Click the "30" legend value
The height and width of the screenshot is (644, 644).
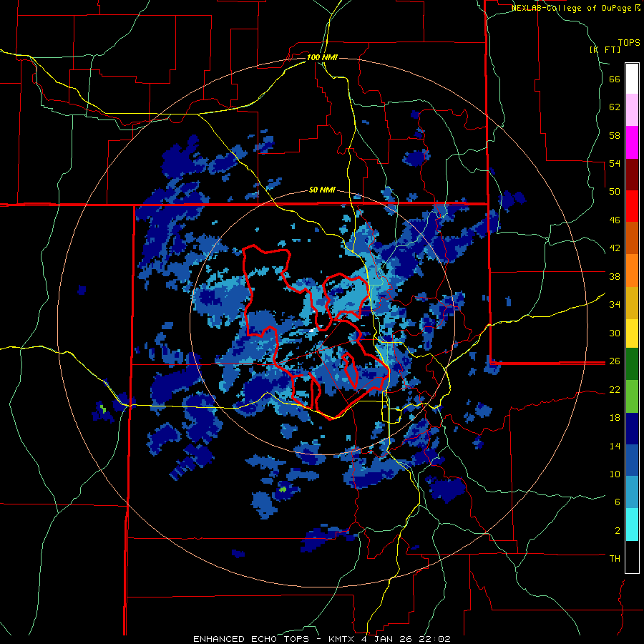tap(615, 333)
